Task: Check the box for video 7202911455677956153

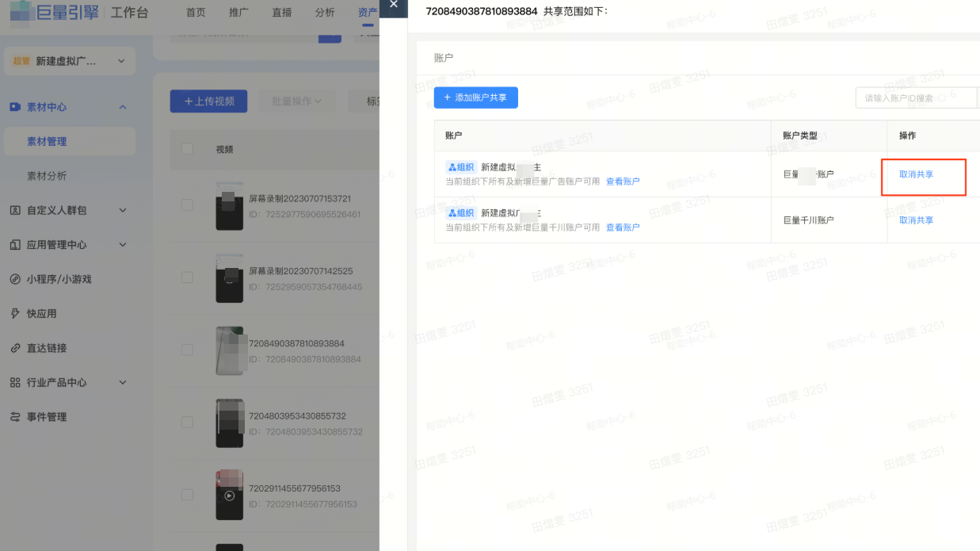Action: pyautogui.click(x=187, y=495)
